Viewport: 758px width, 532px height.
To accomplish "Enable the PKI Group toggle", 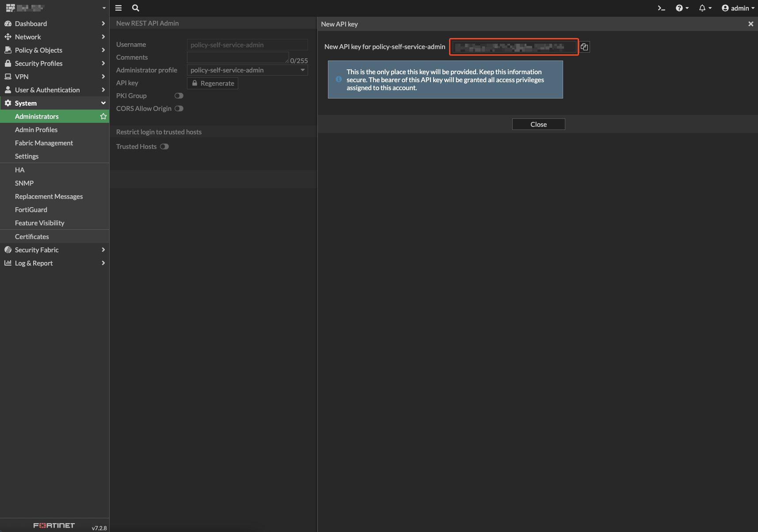I will tap(179, 95).
